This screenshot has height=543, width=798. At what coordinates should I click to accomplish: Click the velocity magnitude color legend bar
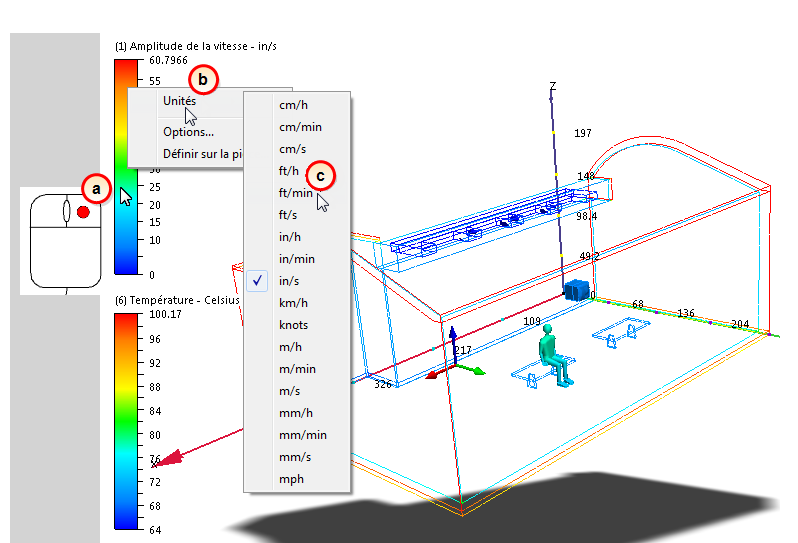pos(126,167)
